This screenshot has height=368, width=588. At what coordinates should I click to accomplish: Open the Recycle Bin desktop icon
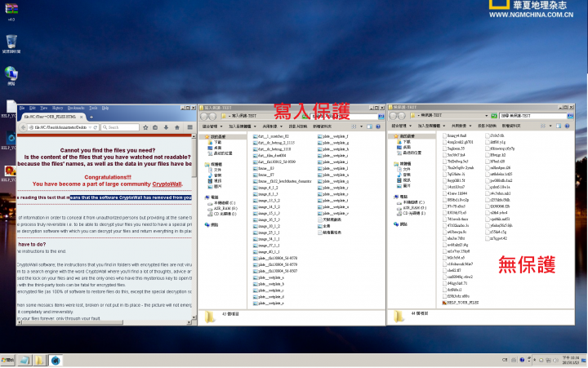coord(11,44)
